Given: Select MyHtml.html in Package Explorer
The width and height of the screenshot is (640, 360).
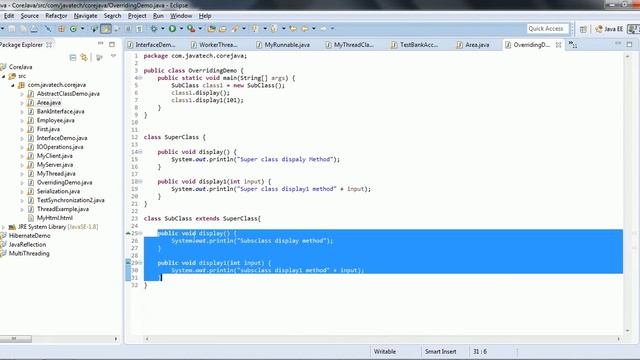Looking at the screenshot, I should point(55,218).
